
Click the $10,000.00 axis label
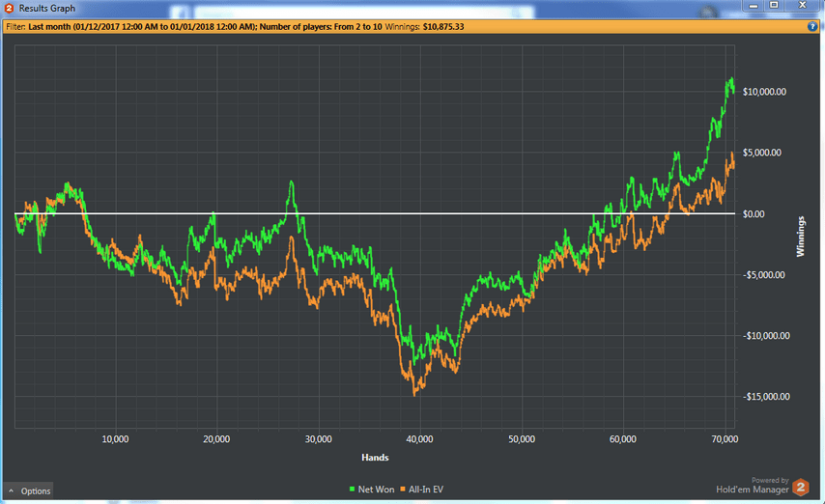coord(764,92)
